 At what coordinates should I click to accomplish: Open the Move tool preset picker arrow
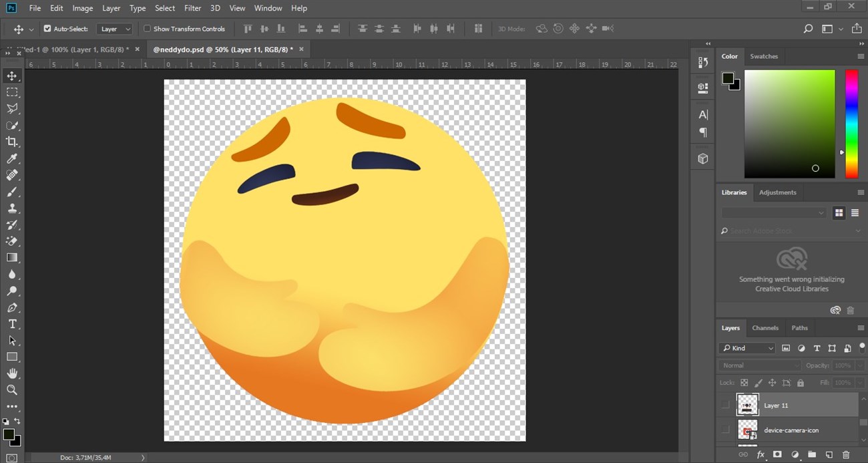[x=31, y=29]
